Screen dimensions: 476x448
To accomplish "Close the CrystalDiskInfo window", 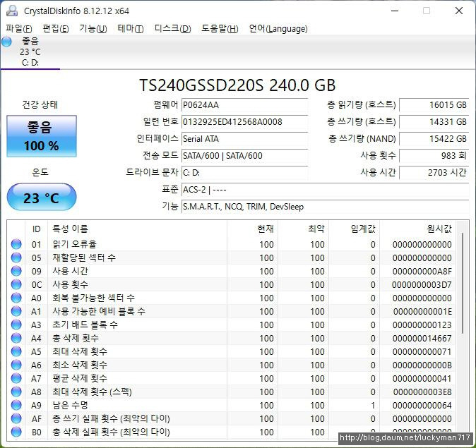I will coord(459,11).
